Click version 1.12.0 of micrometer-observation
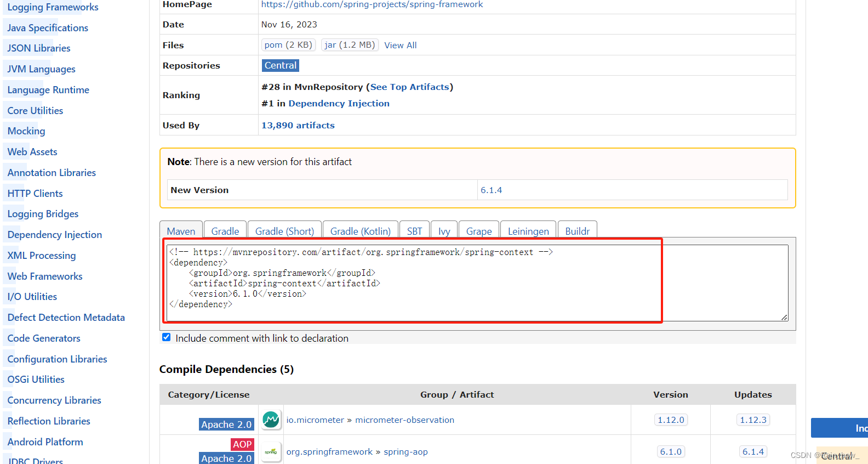The height and width of the screenshot is (464, 868). (x=671, y=420)
